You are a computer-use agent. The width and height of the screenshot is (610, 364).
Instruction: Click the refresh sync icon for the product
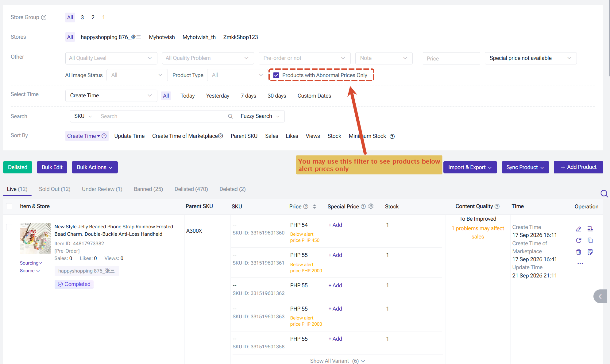pos(578,240)
